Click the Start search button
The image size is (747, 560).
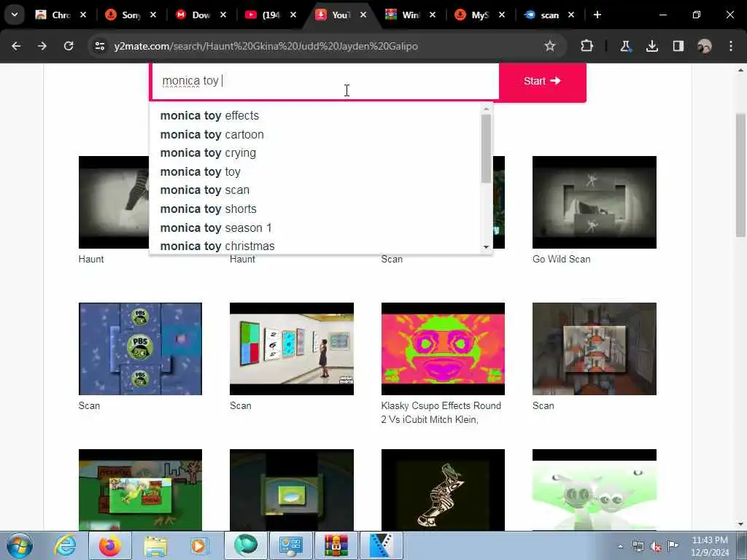542,81
